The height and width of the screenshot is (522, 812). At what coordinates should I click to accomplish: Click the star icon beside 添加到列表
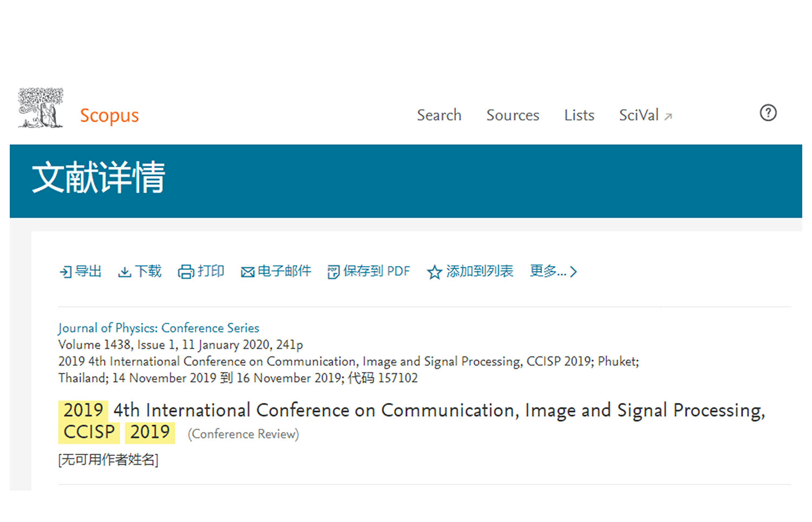[434, 272]
